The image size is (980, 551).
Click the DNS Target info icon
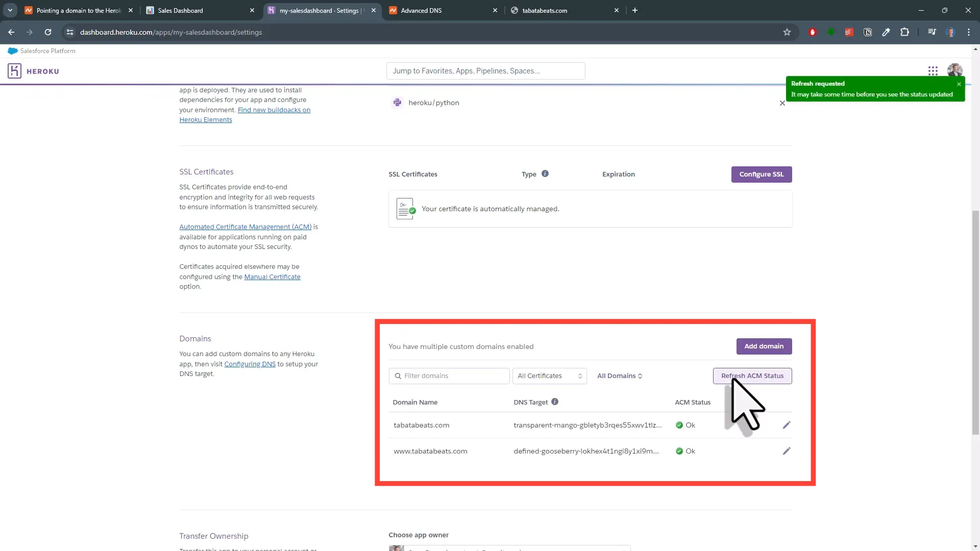(x=555, y=402)
